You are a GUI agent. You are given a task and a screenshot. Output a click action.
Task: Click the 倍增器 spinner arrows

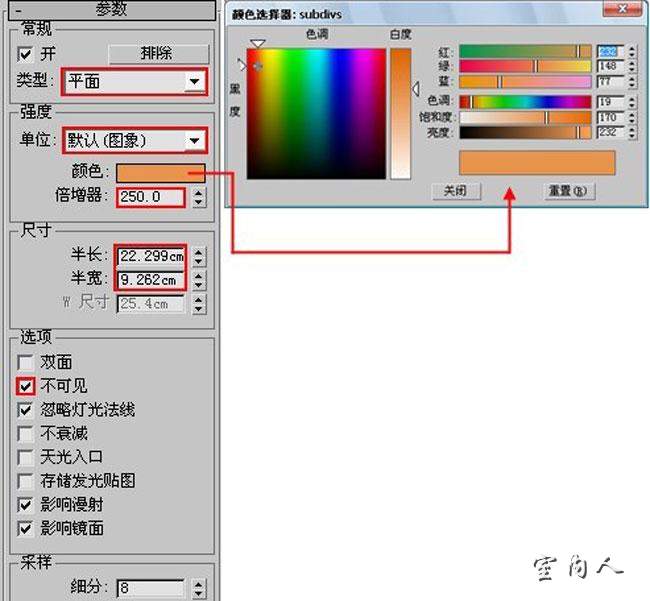pos(199,197)
